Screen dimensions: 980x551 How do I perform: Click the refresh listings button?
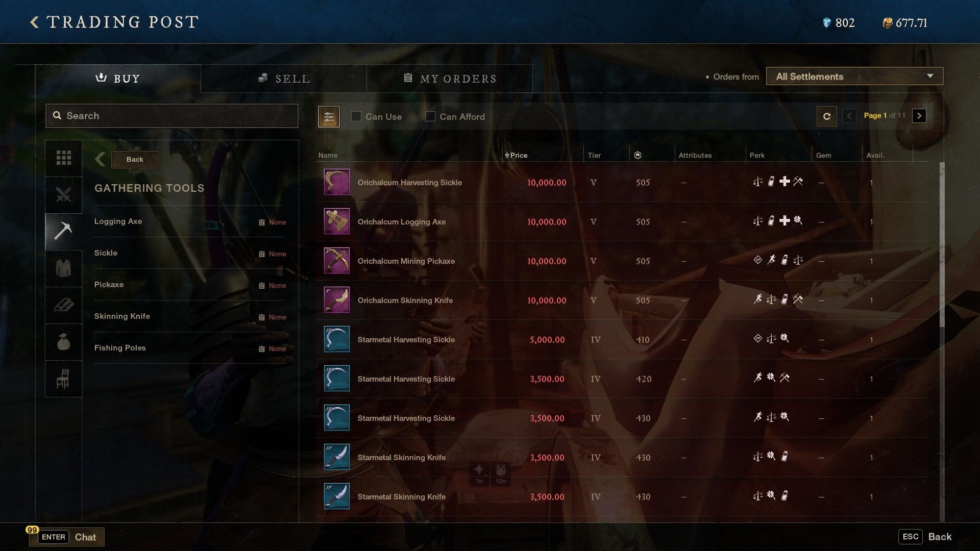tap(826, 116)
